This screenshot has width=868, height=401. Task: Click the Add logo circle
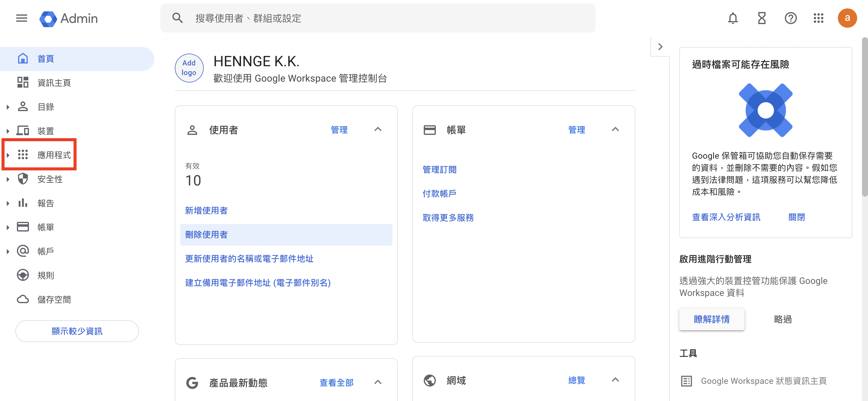coord(189,68)
